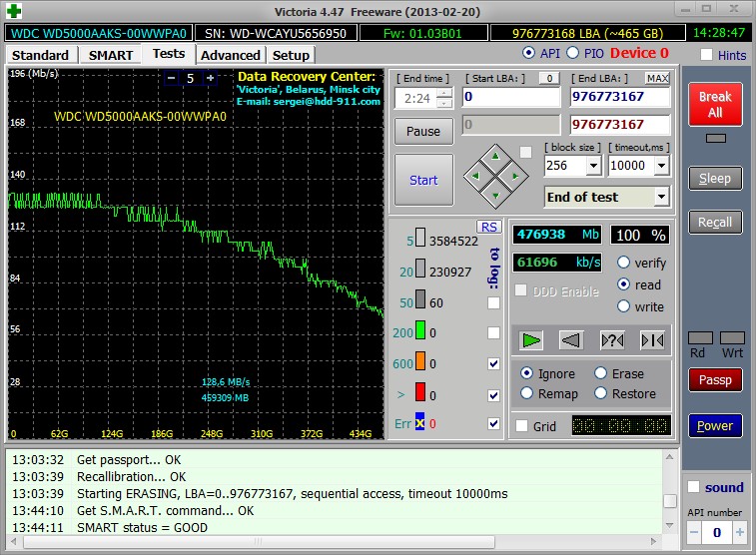Screen dimensions: 756x555
Task: Expand the timeout ms dropdown
Action: (661, 166)
